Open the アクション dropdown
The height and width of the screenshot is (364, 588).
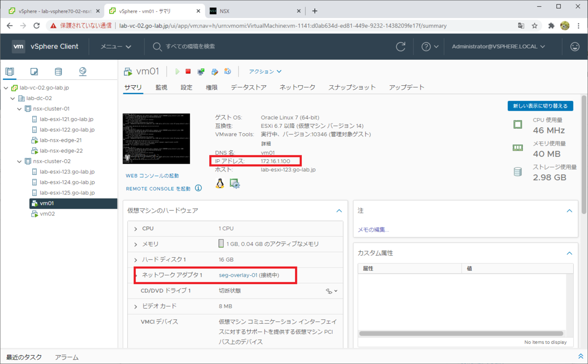265,72
